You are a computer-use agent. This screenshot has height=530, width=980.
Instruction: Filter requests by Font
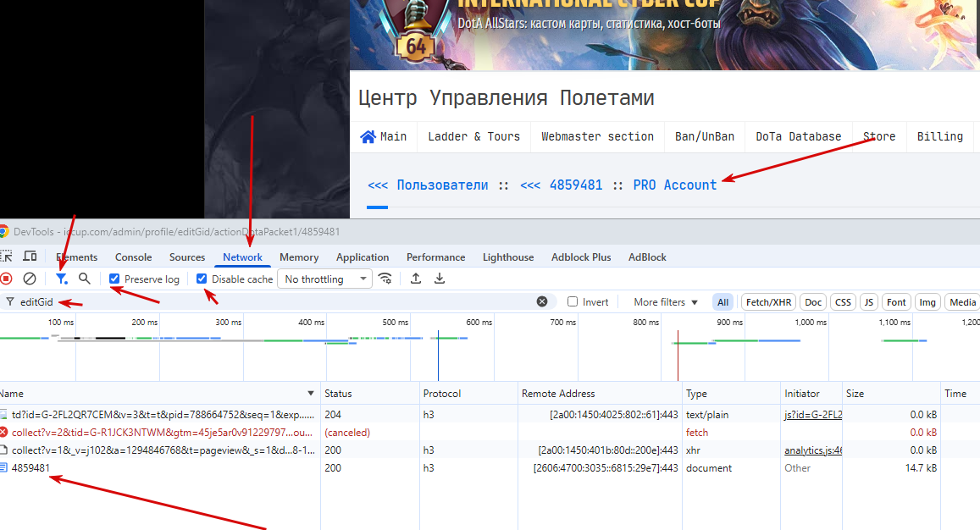[896, 302]
